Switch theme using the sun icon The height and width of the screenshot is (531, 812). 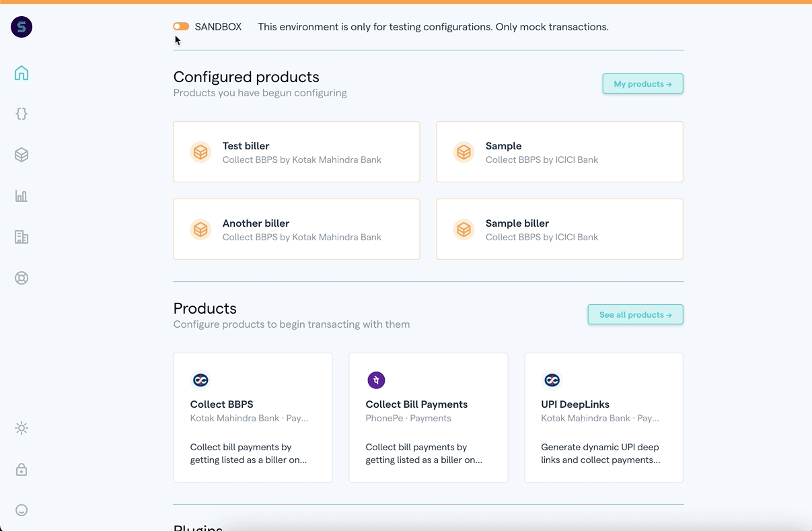[22, 428]
